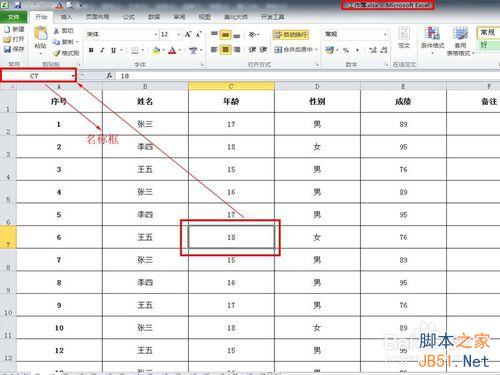Click the phonetic guide 文 icon

(x=193, y=50)
